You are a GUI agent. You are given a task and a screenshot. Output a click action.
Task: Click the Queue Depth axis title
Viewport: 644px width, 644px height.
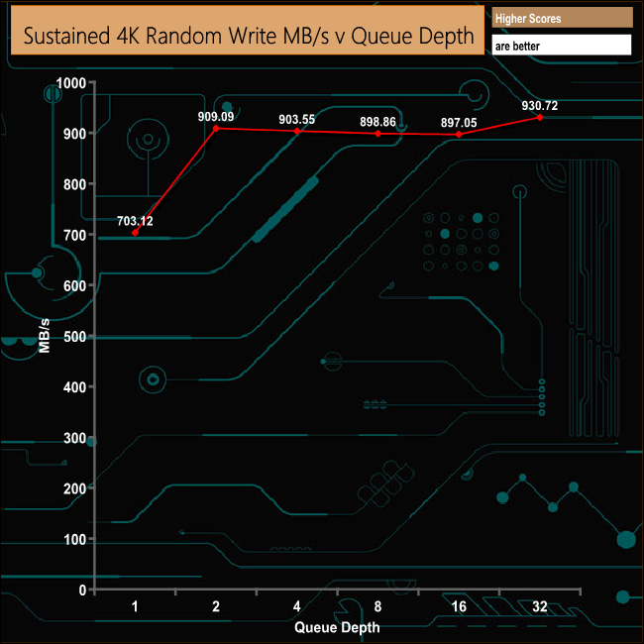click(337, 627)
